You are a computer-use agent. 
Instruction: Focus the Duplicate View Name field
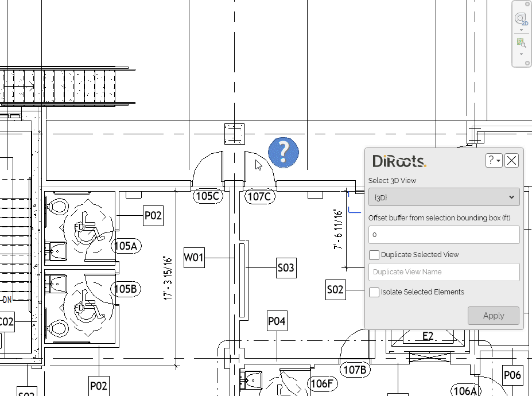point(444,272)
